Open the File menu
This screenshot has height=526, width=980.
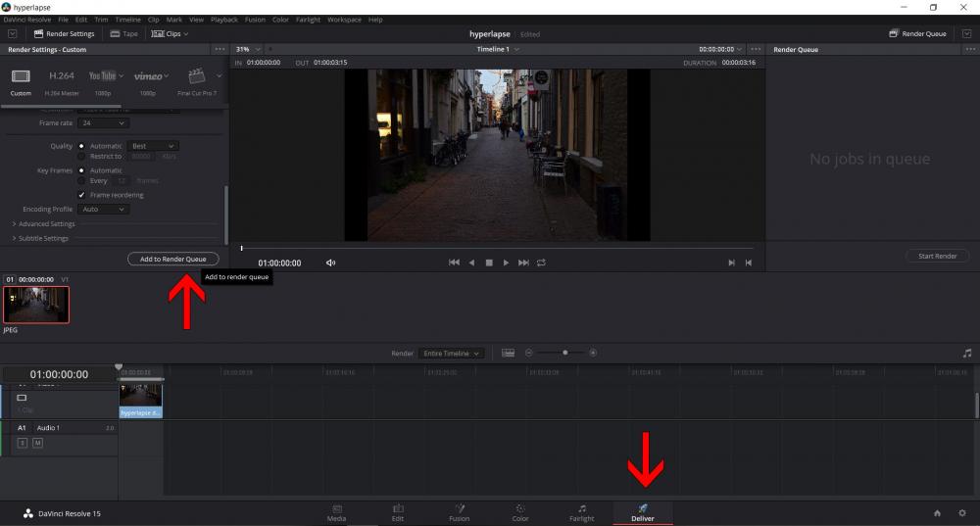coord(63,20)
